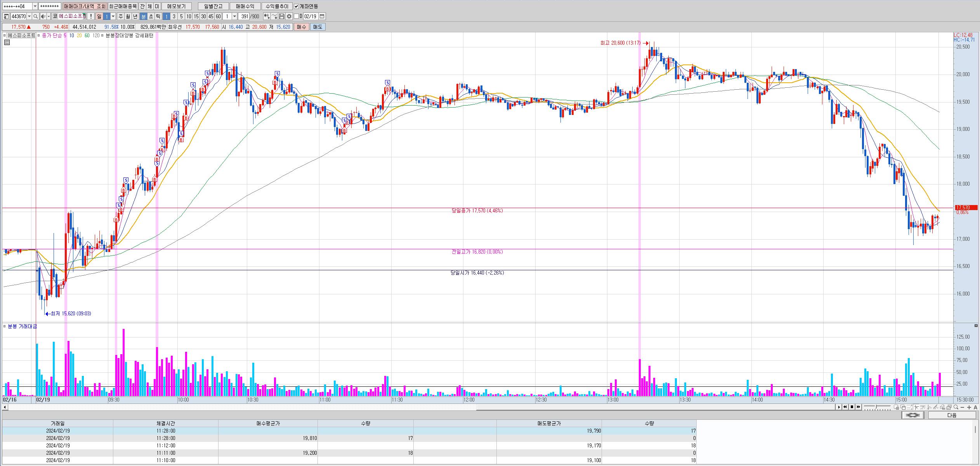Click the save chart floppy icon
This screenshot has height=466, width=980.
click(x=282, y=16)
